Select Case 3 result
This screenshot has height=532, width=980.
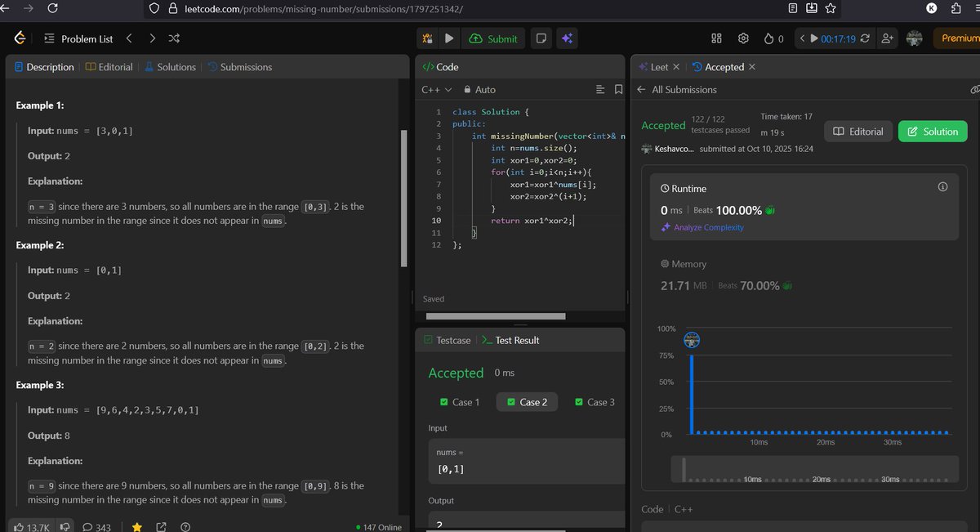tap(595, 402)
